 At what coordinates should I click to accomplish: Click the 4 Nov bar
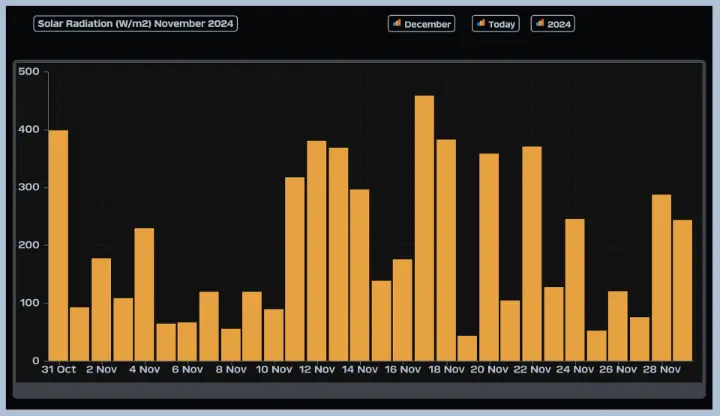144,295
